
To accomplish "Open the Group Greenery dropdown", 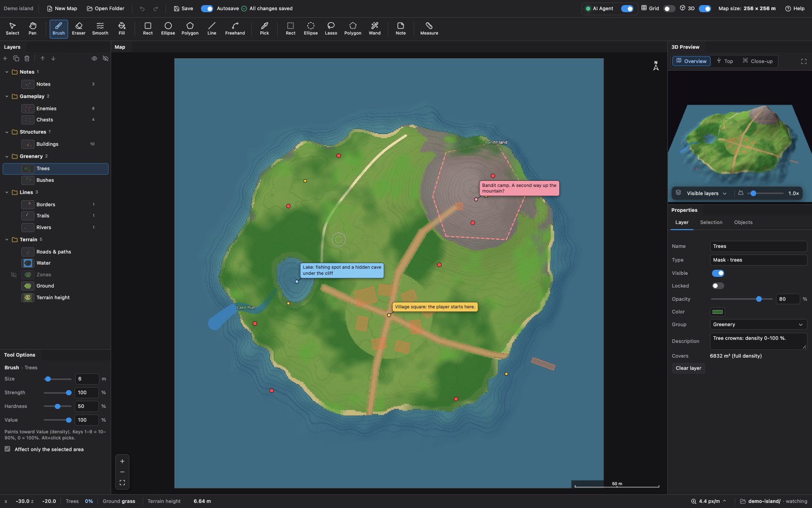I will pyautogui.click(x=758, y=325).
